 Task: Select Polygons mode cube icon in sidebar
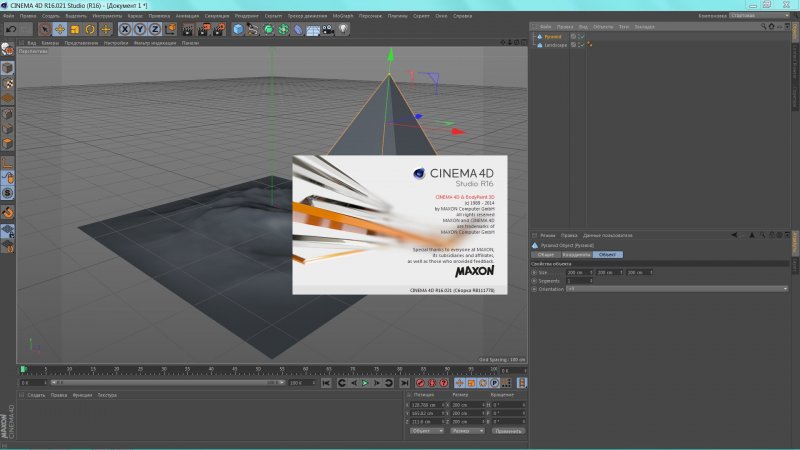[7, 144]
